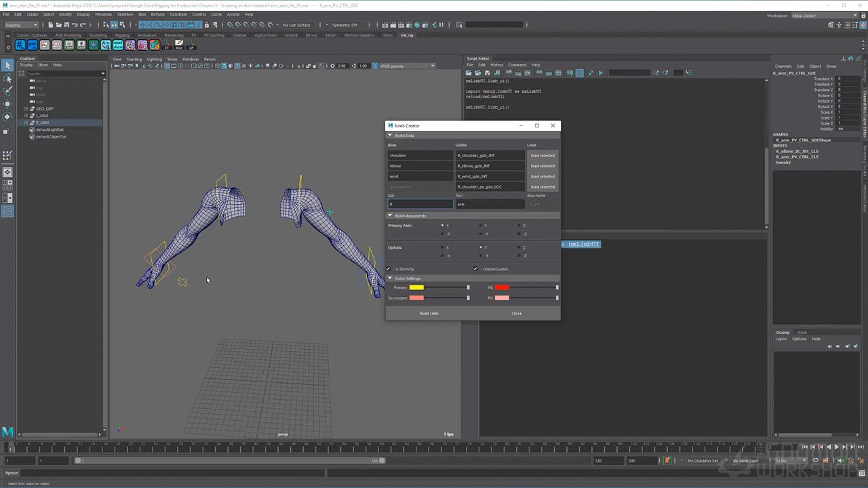Click the Paint Selection brush tool
The width and height of the screenshot is (868, 488).
(x=7, y=90)
